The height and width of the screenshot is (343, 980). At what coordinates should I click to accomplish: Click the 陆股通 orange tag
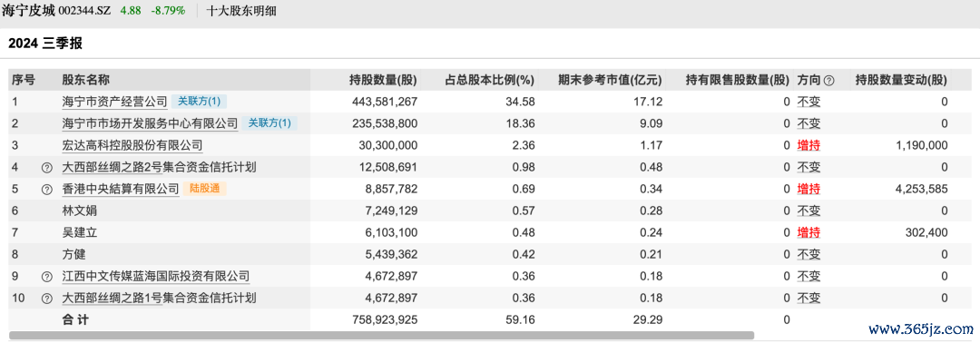pyautogui.click(x=204, y=189)
